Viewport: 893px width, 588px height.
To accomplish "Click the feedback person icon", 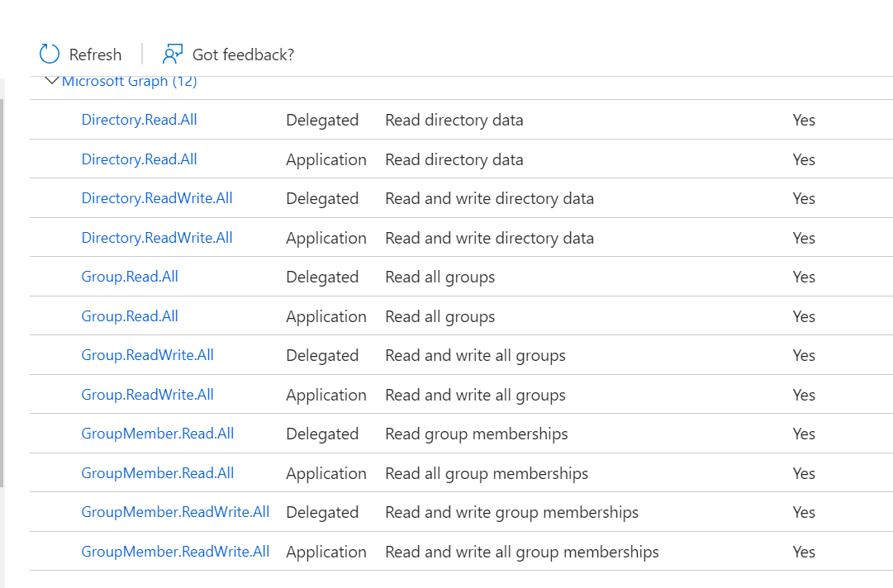I will pyautogui.click(x=172, y=55).
